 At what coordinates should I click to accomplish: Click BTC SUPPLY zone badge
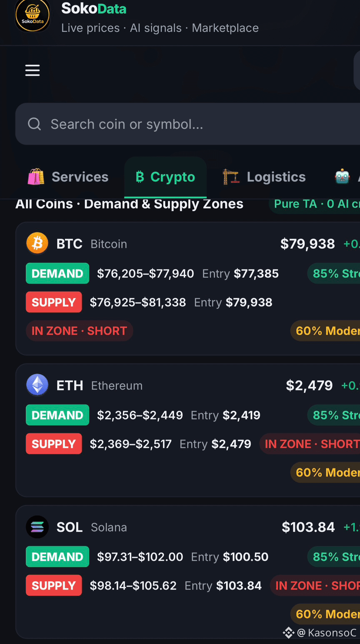54,302
